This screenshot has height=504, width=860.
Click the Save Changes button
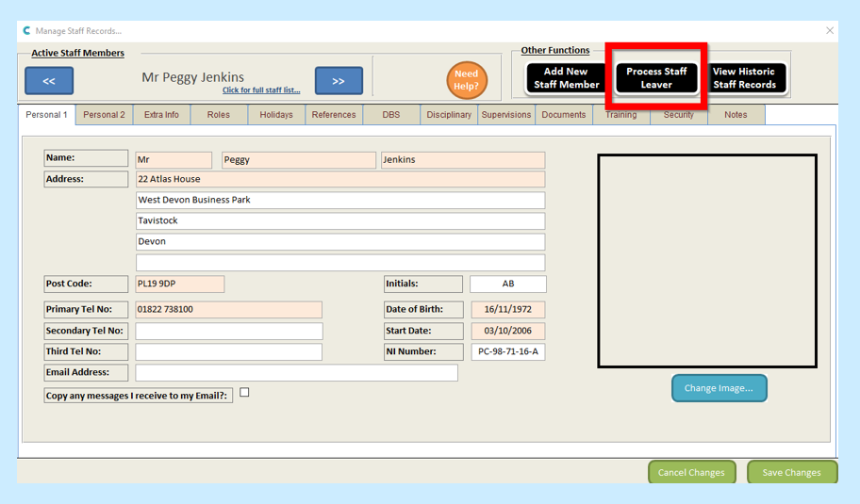click(x=791, y=472)
